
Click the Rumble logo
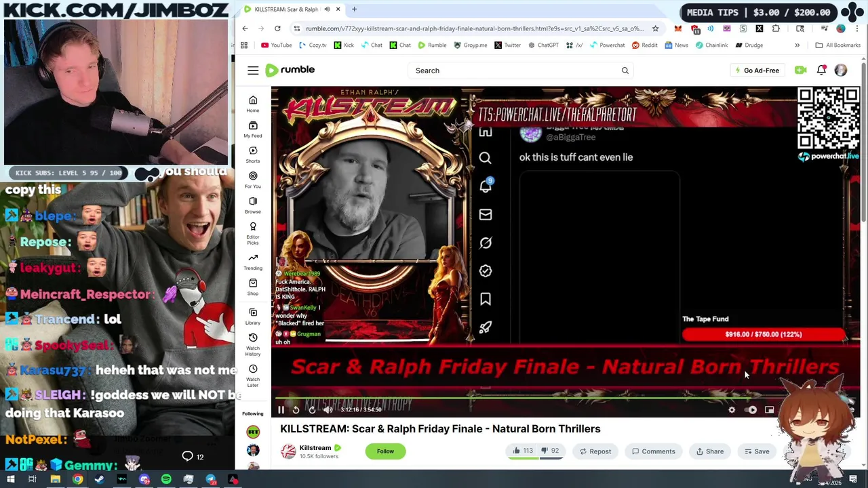click(290, 70)
